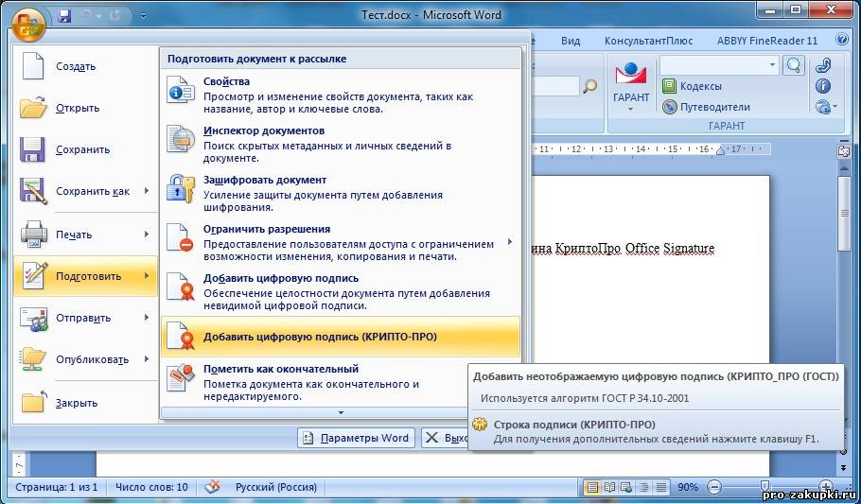Select Добавить цифровую подпись (КРИПТО-ПРО)
Viewport: 861px width, 504px height.
coord(341,337)
